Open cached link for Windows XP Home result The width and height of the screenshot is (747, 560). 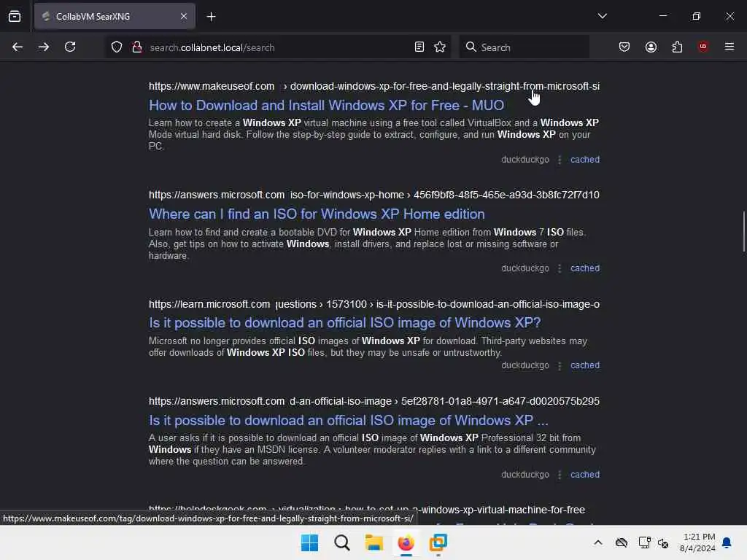[585, 268]
